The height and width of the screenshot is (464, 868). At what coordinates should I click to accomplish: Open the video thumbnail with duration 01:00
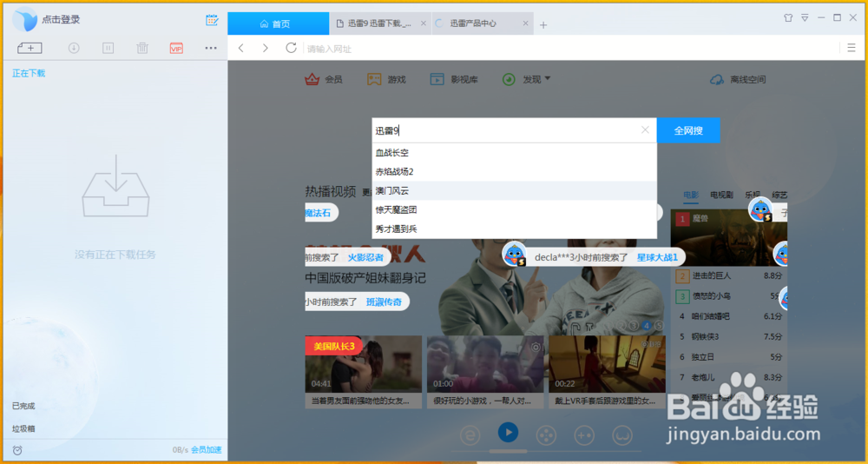click(x=485, y=364)
